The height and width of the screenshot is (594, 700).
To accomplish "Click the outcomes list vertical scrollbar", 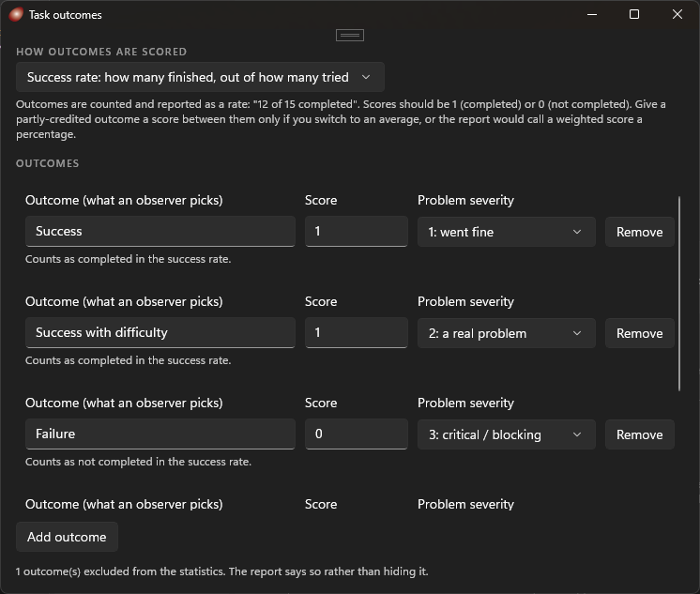I will pyautogui.click(x=679, y=294).
